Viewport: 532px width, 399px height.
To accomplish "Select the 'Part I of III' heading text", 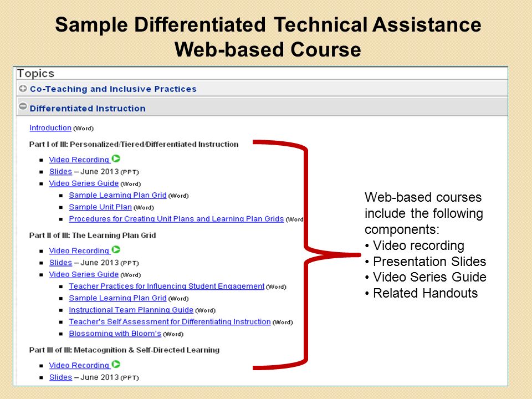I will coord(134,144).
